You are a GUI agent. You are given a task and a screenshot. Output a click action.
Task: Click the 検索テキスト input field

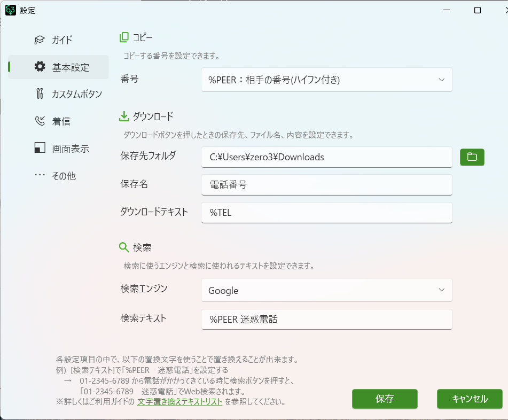pyautogui.click(x=326, y=320)
